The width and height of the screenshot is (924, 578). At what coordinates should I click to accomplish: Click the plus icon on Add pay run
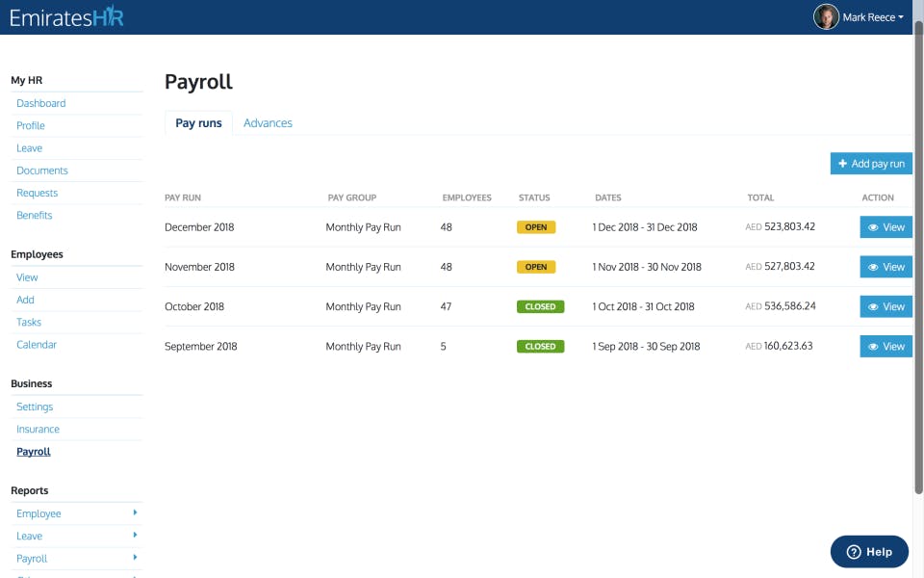click(841, 163)
